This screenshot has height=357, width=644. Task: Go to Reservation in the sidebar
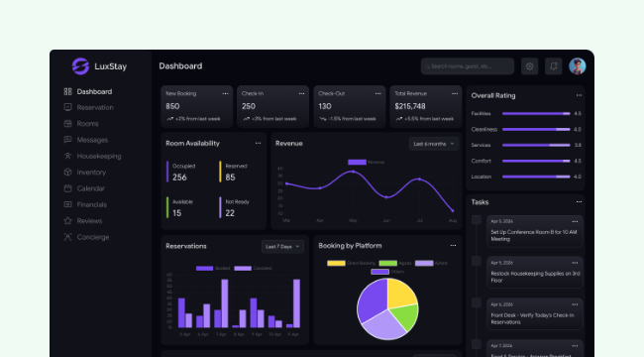(x=95, y=107)
